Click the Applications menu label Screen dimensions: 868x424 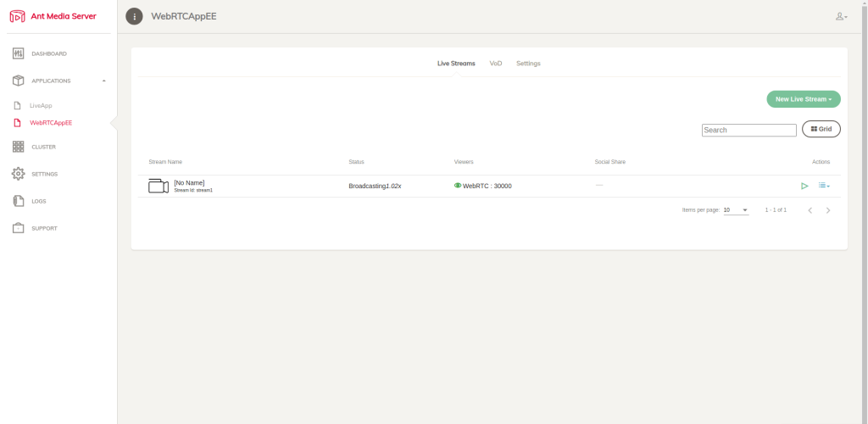51,81
